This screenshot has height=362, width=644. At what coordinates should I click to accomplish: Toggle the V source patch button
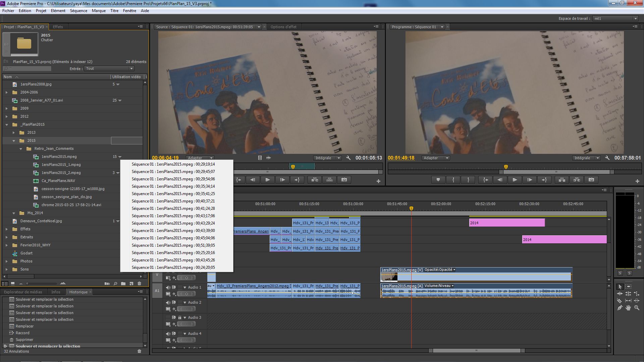click(x=157, y=275)
